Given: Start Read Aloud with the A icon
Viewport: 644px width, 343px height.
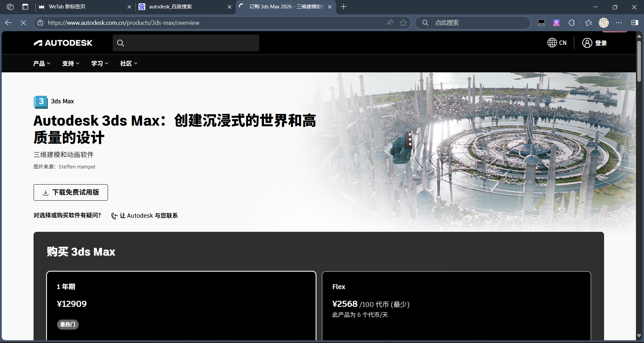Looking at the screenshot, I should tap(389, 22).
